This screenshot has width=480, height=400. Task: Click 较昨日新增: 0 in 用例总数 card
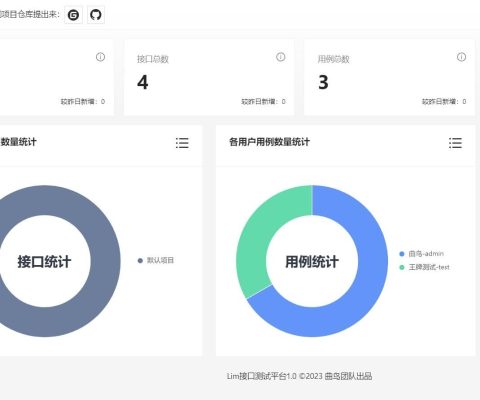pos(444,101)
